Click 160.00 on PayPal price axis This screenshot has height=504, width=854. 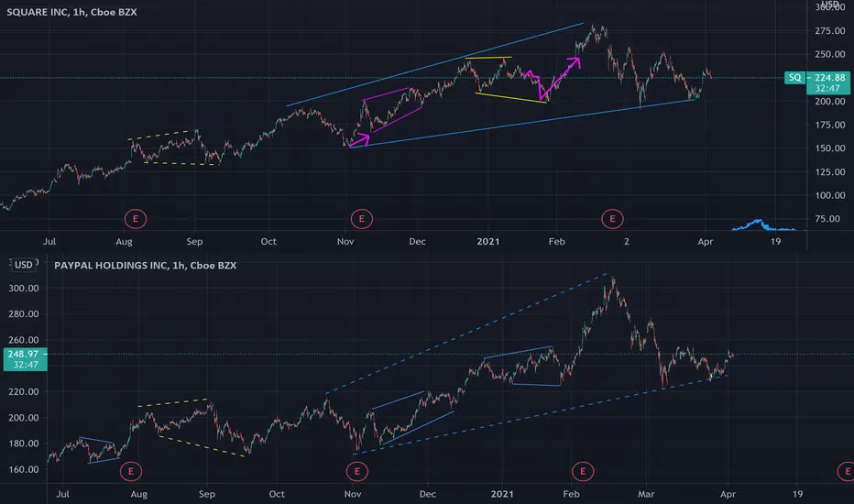24,469
